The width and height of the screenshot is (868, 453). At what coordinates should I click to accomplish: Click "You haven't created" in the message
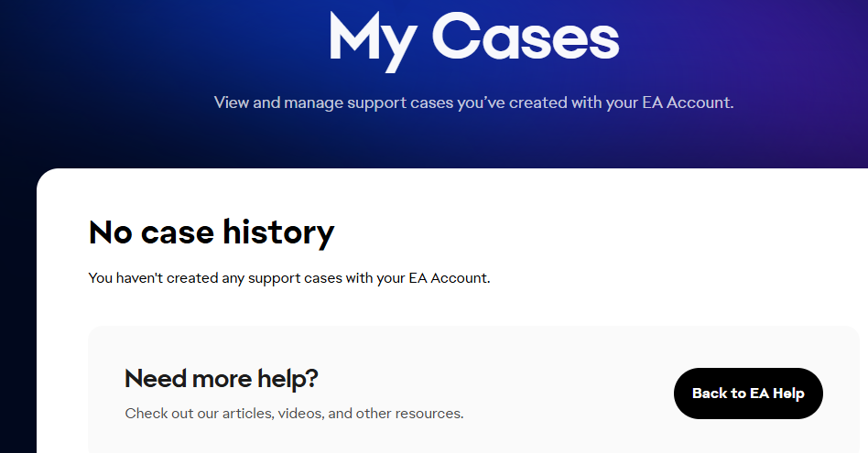[153, 277]
